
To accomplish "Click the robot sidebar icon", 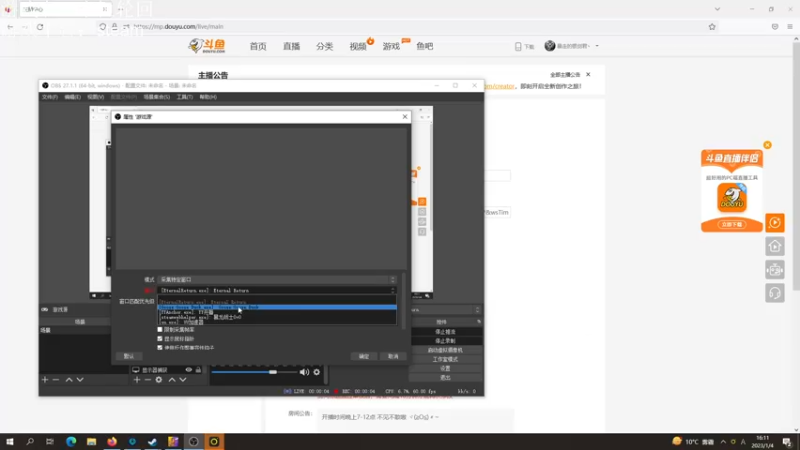I will 774,269.
